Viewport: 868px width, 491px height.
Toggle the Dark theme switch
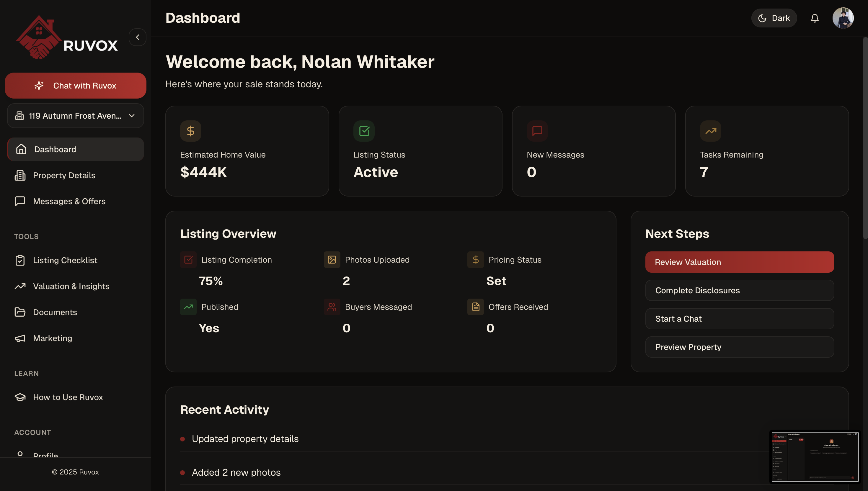(x=774, y=18)
